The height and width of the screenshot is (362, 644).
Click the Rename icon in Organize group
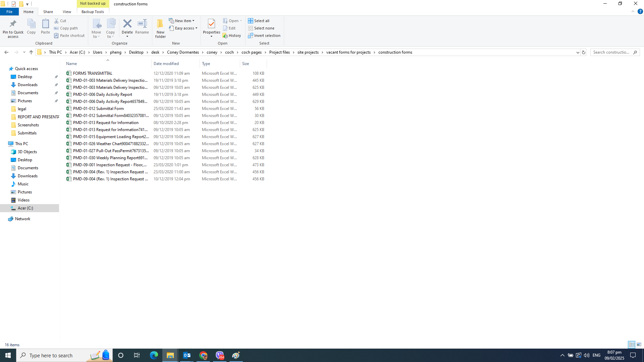(142, 24)
